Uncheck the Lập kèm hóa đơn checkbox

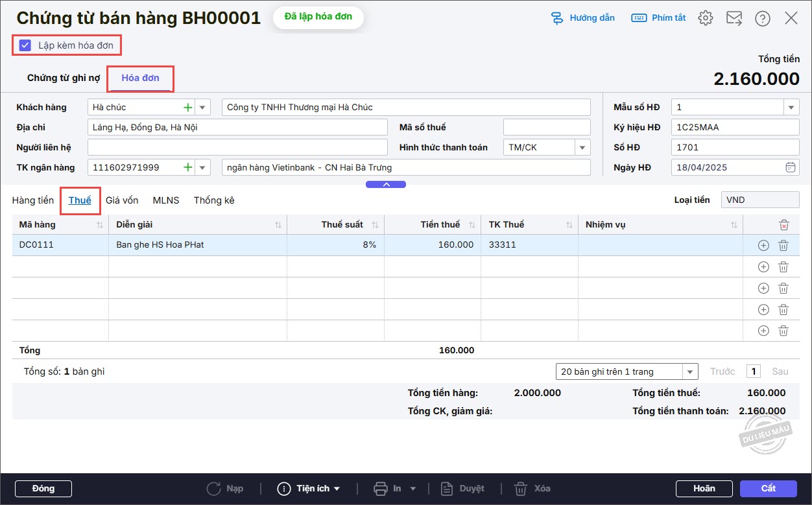click(x=25, y=45)
